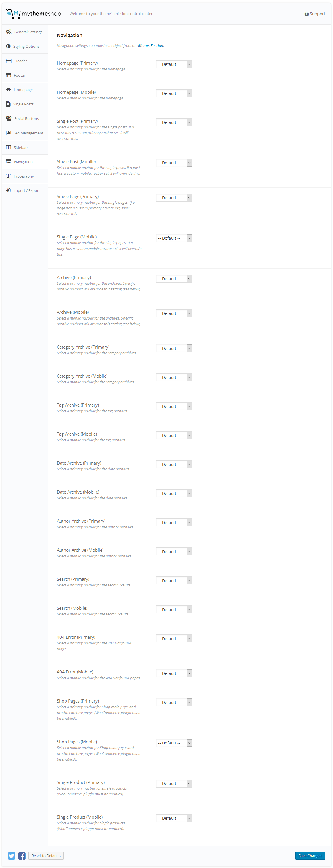Screen dimensions: 333x868
Task: Click the Save Changes button
Action: (x=310, y=856)
